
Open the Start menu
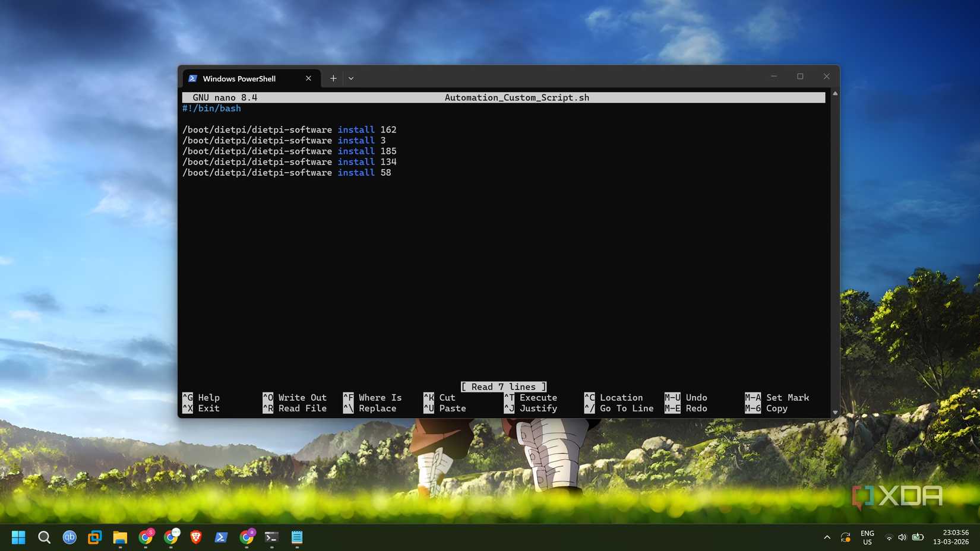[18, 537]
